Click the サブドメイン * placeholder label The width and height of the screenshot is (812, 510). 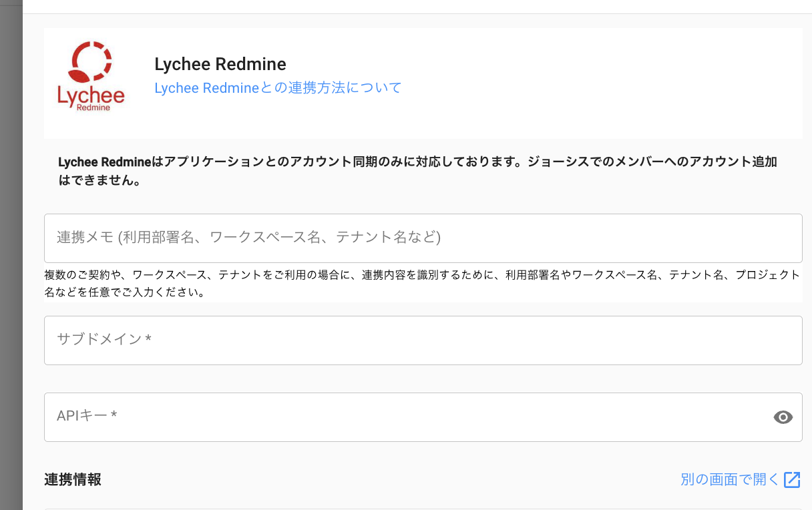tap(104, 340)
